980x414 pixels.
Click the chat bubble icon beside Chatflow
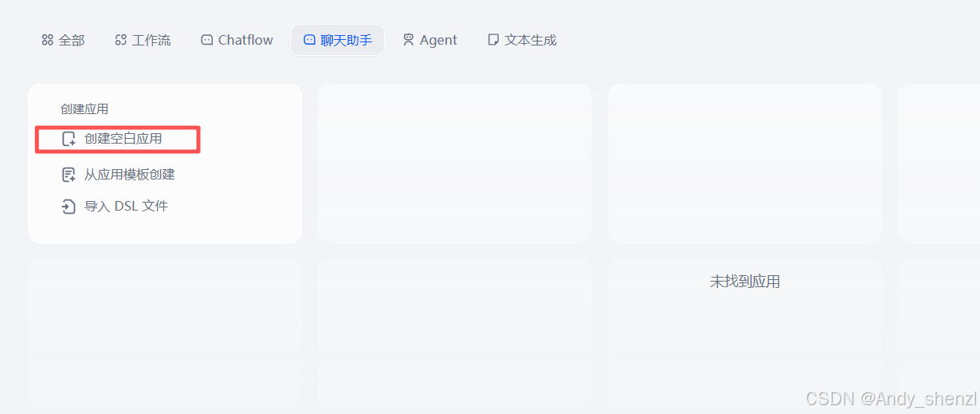click(x=206, y=40)
